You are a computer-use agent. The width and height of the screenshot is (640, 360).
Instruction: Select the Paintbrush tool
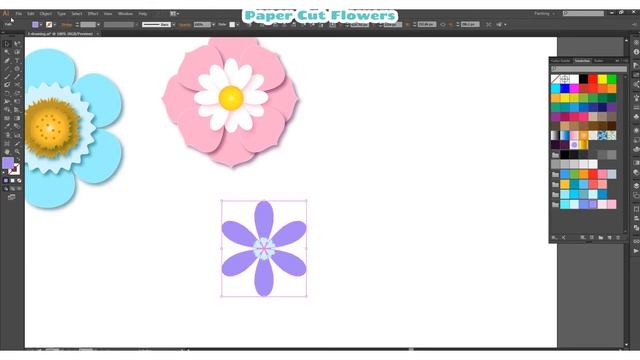point(7,77)
